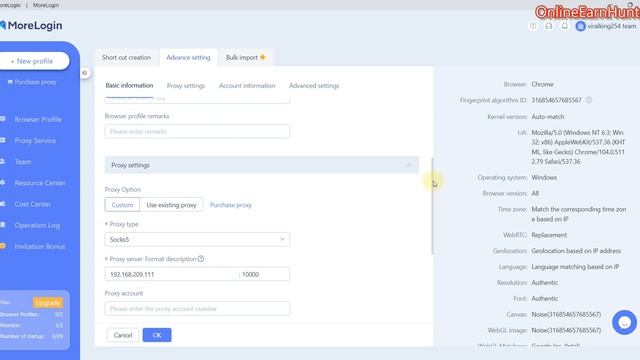
Task: Click the Upgrade plan button
Action: point(48,302)
